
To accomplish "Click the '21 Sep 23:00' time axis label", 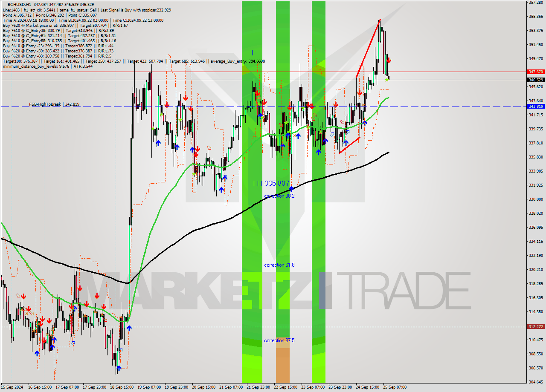I will pyautogui.click(x=258, y=387).
